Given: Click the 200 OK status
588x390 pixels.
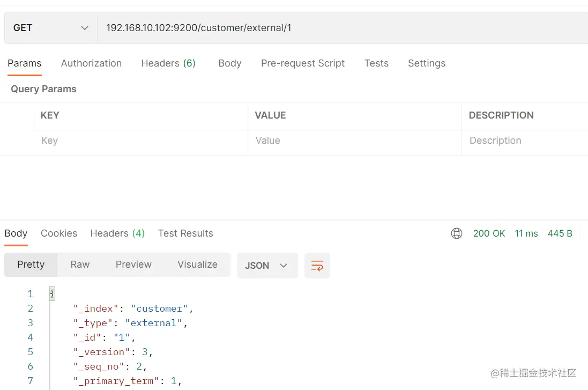Looking at the screenshot, I should [x=489, y=233].
